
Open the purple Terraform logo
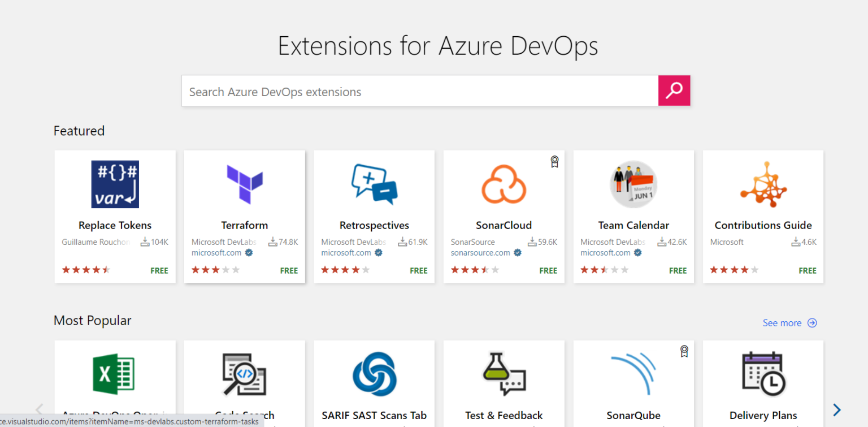(x=245, y=184)
